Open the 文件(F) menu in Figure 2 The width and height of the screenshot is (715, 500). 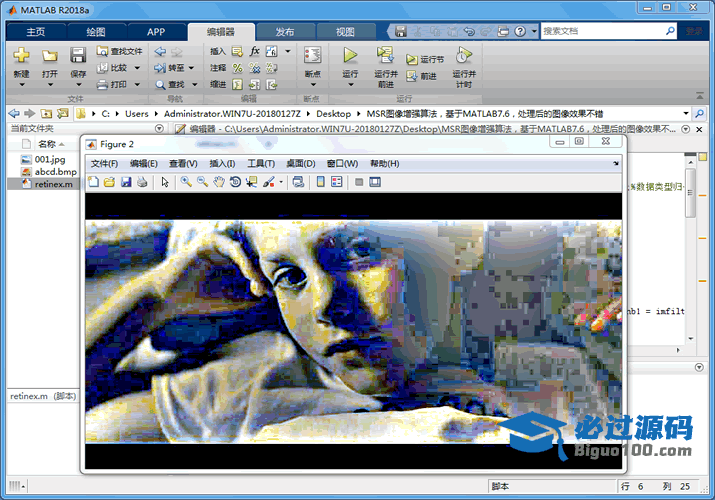click(104, 164)
